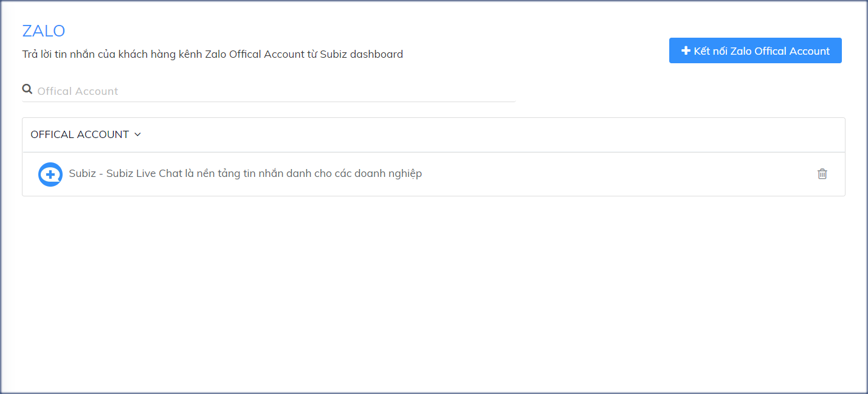Click the delete bin icon on the account row
The image size is (868, 394).
click(x=822, y=174)
